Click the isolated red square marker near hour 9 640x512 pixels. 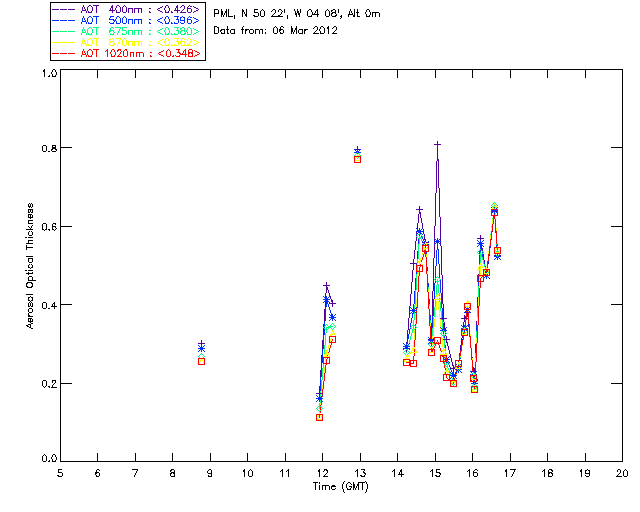(201, 361)
